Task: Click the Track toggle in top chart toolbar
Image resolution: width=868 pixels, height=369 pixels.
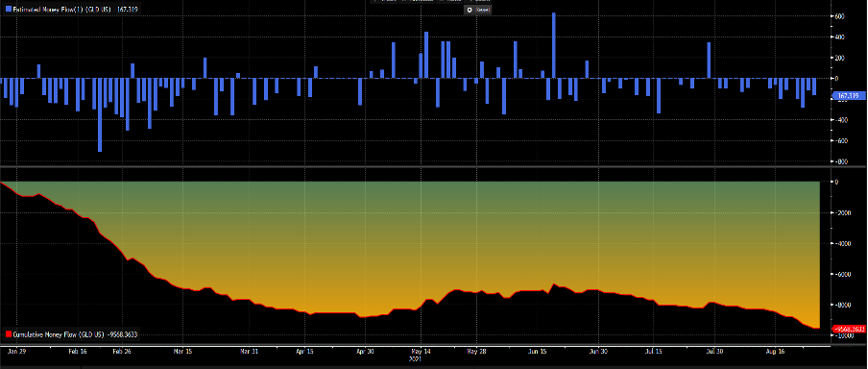Action: click(x=383, y=1)
